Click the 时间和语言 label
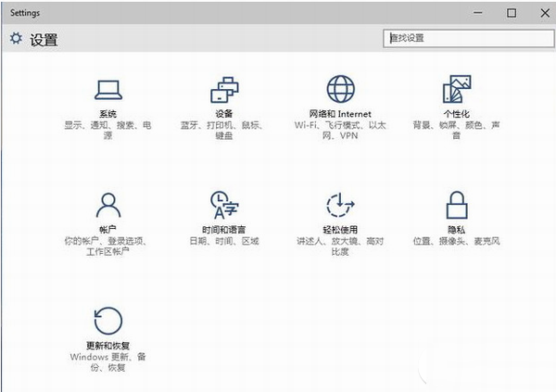556x392 pixels. tap(223, 230)
